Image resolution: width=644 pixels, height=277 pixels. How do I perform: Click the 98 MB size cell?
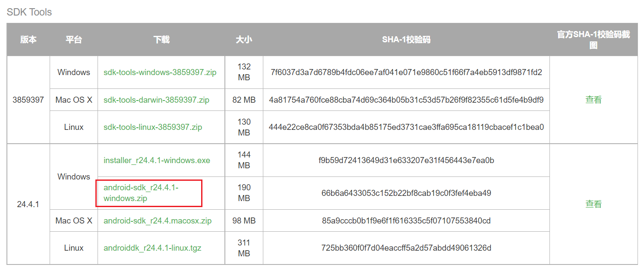click(244, 221)
